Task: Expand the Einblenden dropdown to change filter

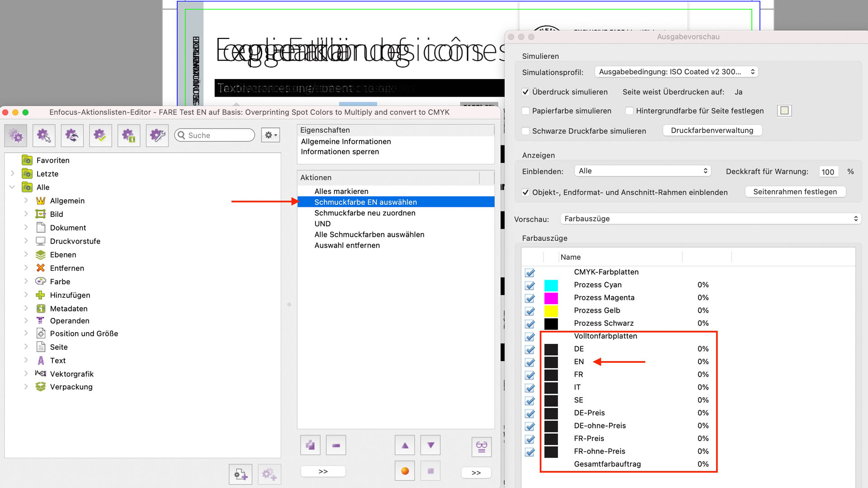Action: [642, 172]
